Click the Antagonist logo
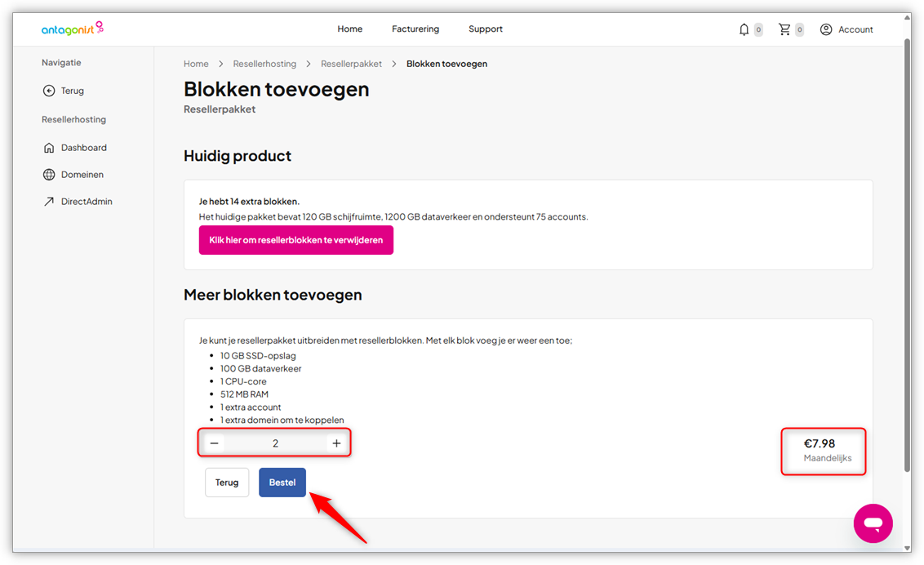Viewport: 924px width, 565px height. (x=72, y=28)
